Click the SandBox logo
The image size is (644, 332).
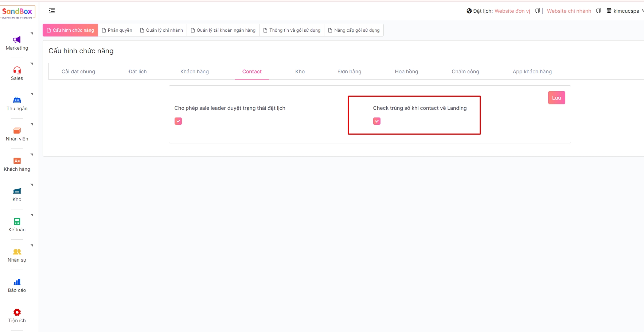pos(17,12)
